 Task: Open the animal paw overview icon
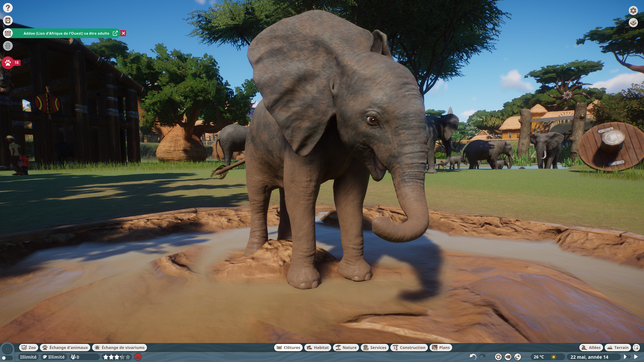[x=8, y=20]
